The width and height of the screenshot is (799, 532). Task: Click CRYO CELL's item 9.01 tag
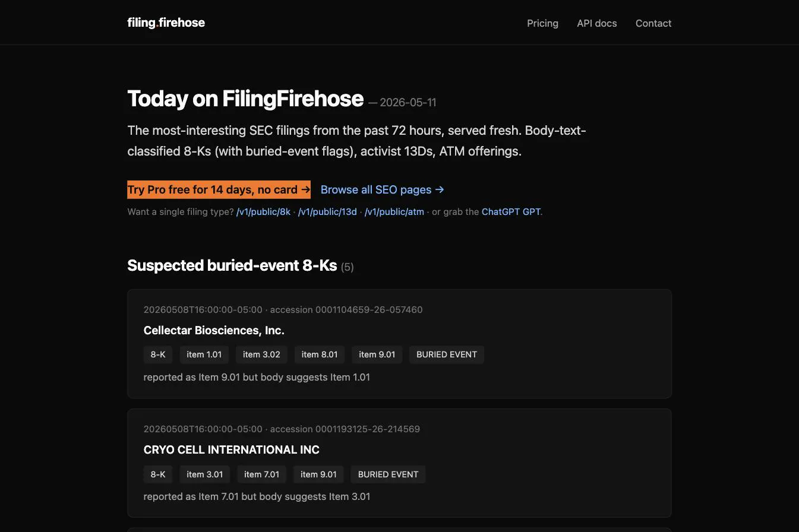pyautogui.click(x=318, y=474)
